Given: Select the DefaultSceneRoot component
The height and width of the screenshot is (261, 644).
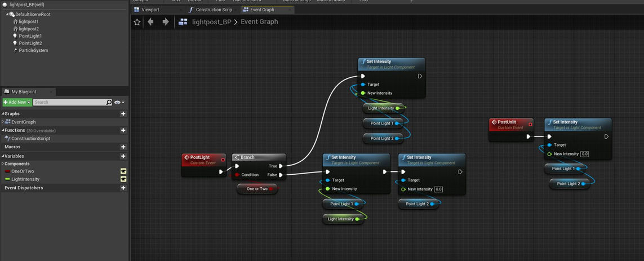Looking at the screenshot, I should pos(33,15).
